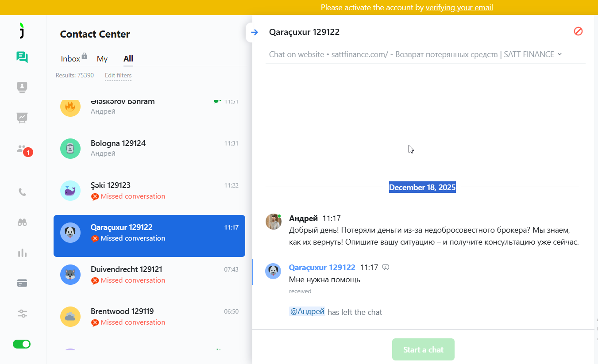
Task: Click the Edit filters link
Action: point(118,75)
